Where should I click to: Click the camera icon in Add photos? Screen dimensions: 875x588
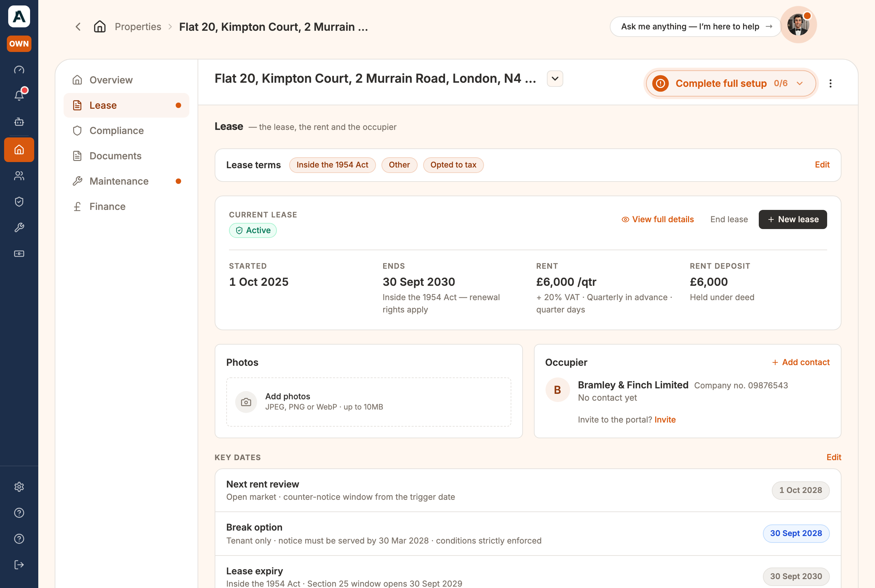click(x=246, y=402)
